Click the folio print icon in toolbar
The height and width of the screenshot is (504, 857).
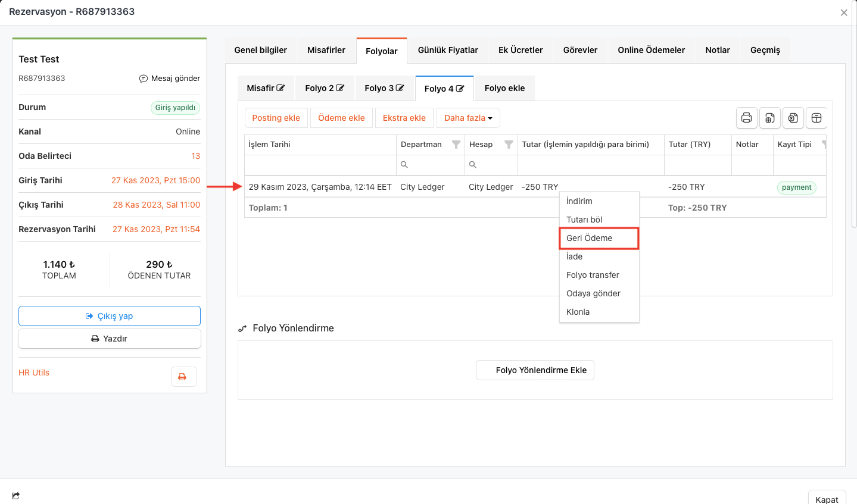point(746,118)
